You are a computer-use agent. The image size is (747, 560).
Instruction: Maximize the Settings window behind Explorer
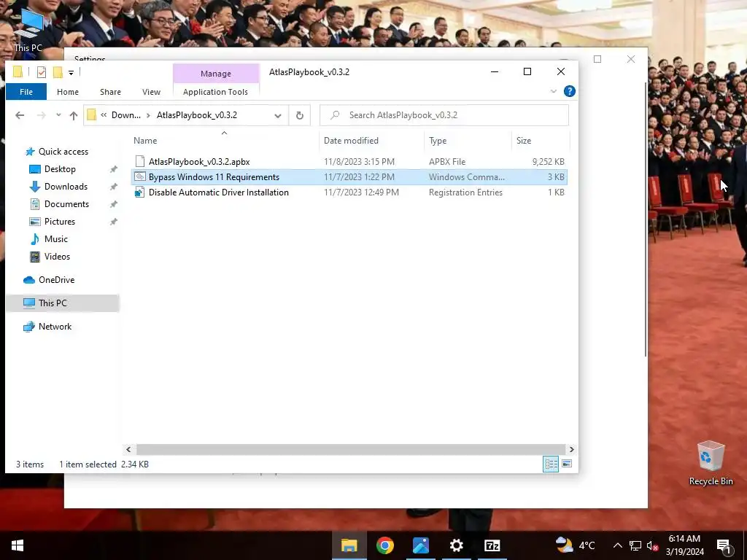tap(597, 59)
